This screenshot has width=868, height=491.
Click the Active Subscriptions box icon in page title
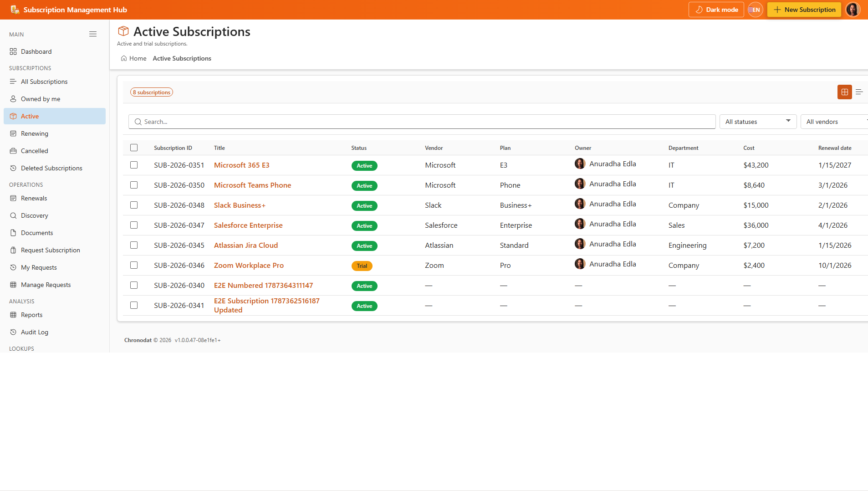tap(123, 31)
